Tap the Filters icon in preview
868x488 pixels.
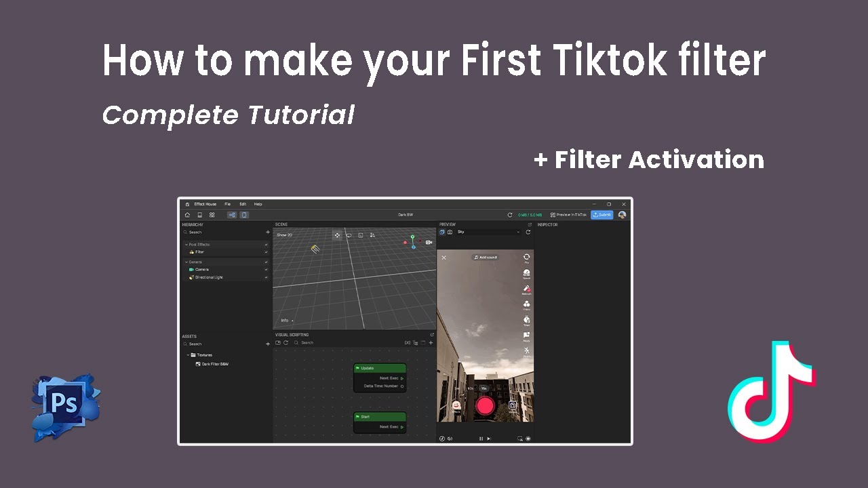coord(526,305)
